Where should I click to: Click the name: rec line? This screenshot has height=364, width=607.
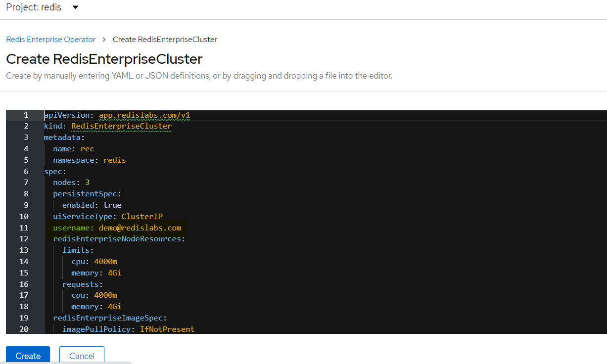pyautogui.click(x=74, y=148)
